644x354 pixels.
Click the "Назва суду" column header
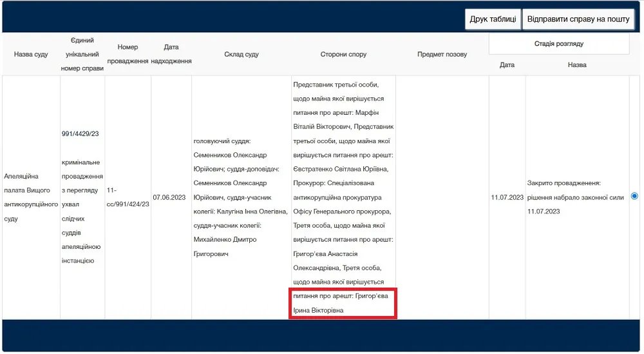coord(31,54)
